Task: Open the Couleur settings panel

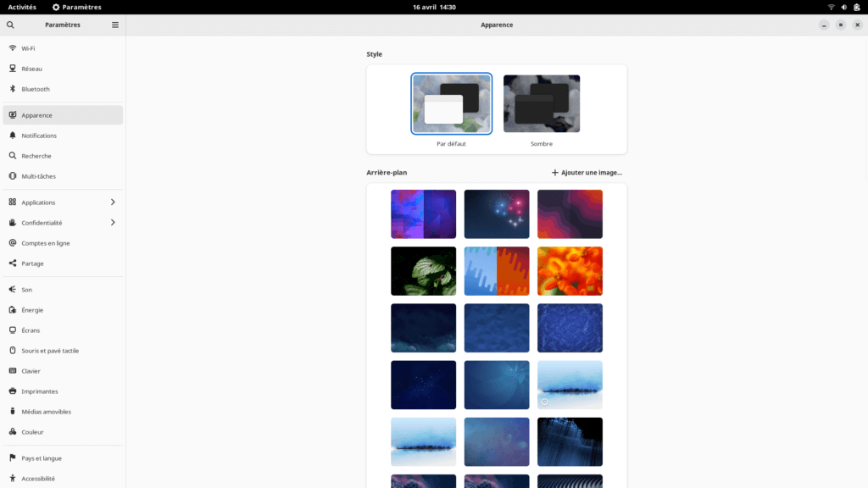Action: pos(63,431)
